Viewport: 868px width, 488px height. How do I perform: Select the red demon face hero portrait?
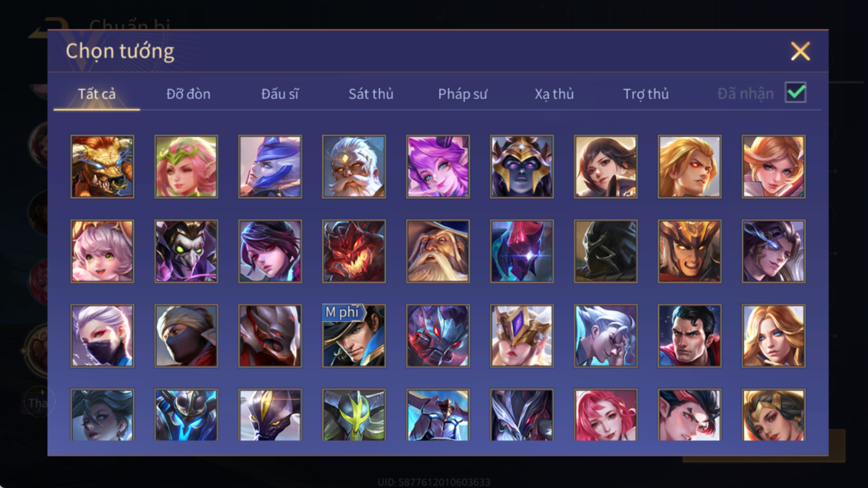(354, 251)
